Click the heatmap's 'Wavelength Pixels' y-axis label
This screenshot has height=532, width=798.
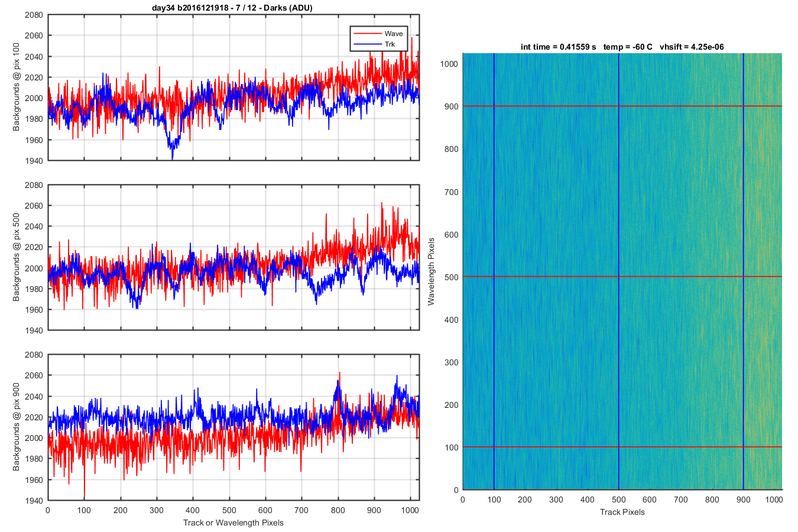coord(431,271)
